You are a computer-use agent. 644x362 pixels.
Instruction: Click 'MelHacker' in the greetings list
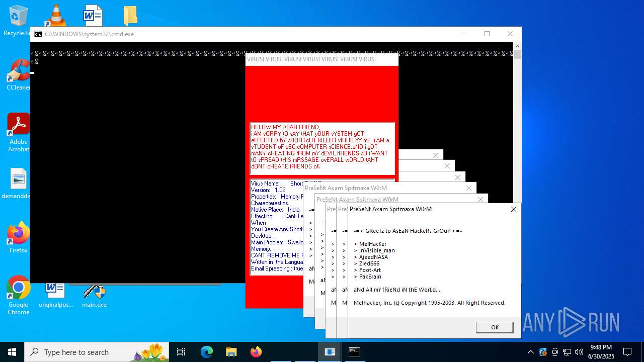point(373,244)
